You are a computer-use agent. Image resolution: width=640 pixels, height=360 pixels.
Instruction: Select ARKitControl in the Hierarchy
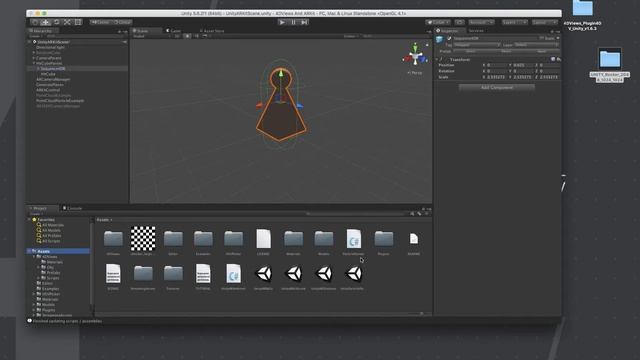pyautogui.click(x=48, y=90)
